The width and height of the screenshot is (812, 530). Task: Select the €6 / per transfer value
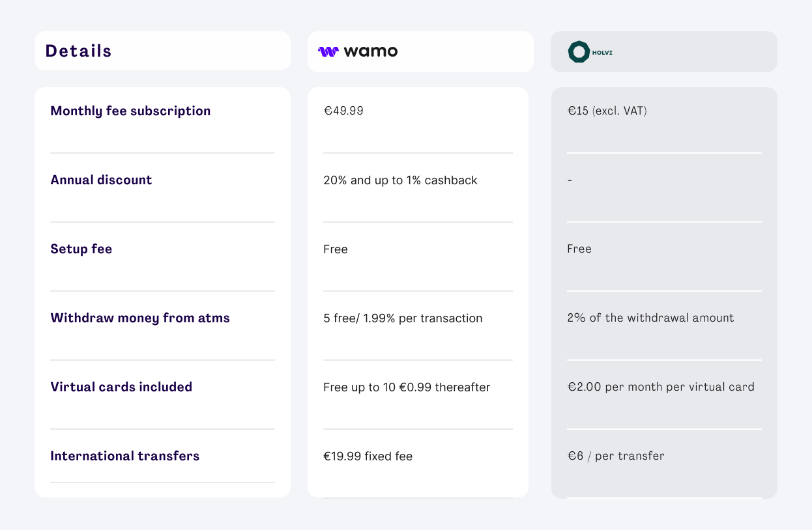point(616,456)
